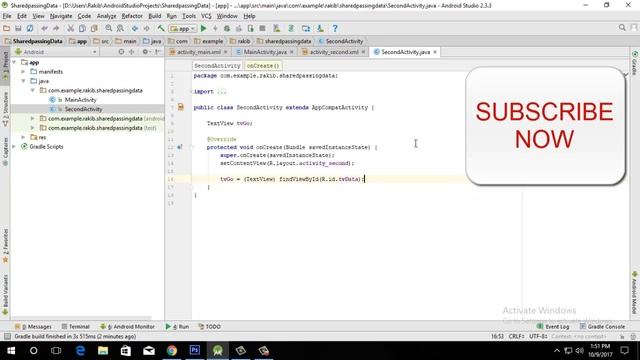Expand the manifests folder
Viewport: 640px width, 360px height.
pyautogui.click(x=23, y=71)
